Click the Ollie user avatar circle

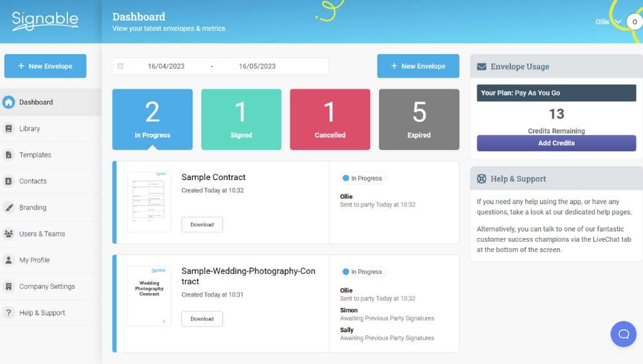coord(635,22)
